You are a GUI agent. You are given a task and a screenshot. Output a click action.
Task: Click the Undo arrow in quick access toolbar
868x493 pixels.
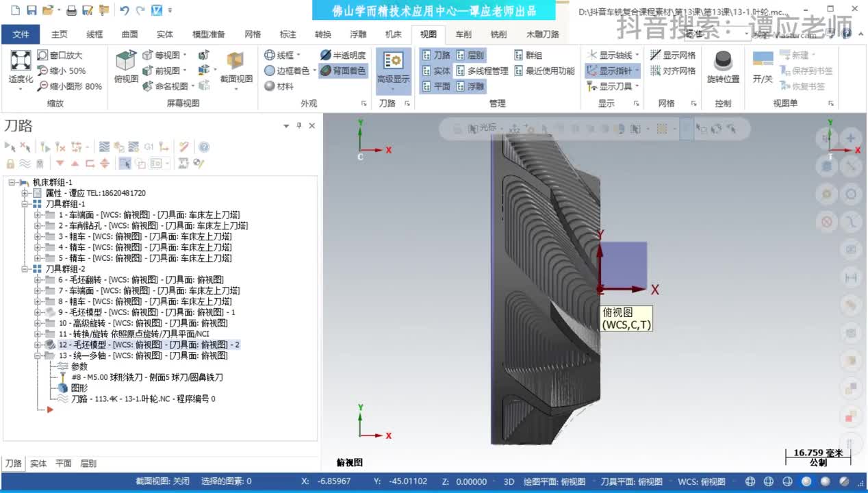[124, 10]
